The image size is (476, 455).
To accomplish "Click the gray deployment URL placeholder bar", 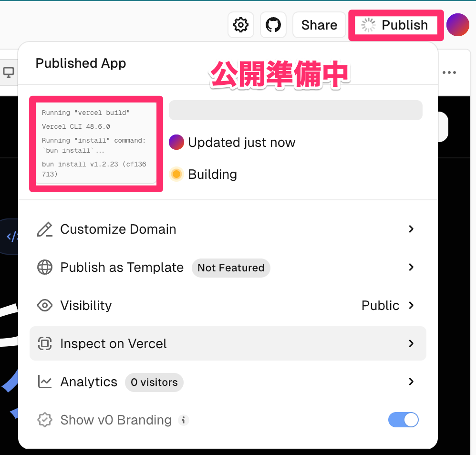I will (x=295, y=110).
